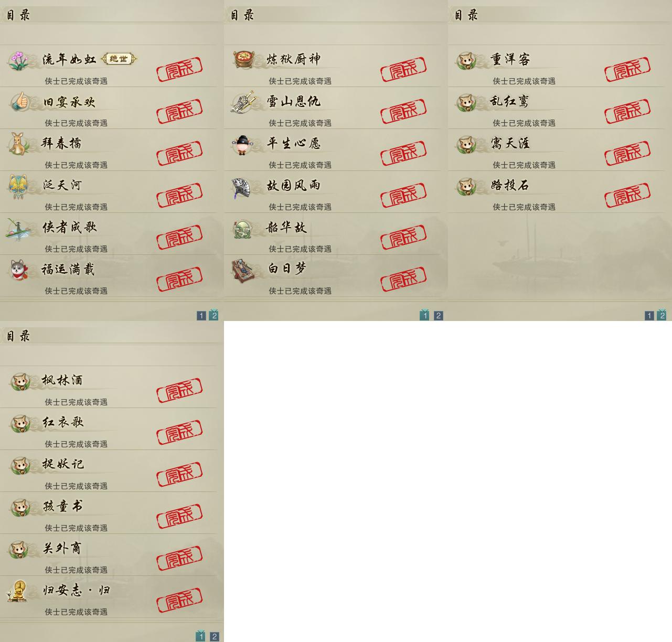Viewport: 672px width, 642px height.
Task: Click the hot pot icon for 炼狱厨神
Action: click(x=243, y=59)
